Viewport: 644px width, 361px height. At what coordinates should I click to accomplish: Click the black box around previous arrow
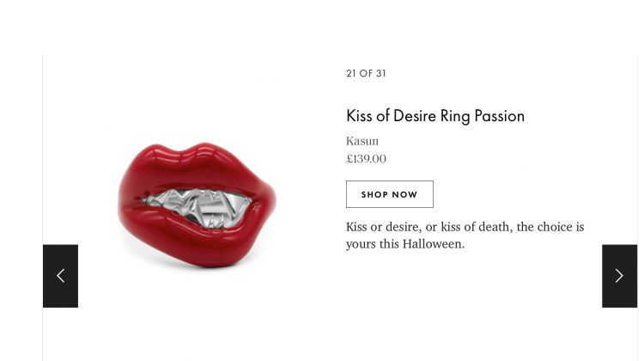(60, 276)
